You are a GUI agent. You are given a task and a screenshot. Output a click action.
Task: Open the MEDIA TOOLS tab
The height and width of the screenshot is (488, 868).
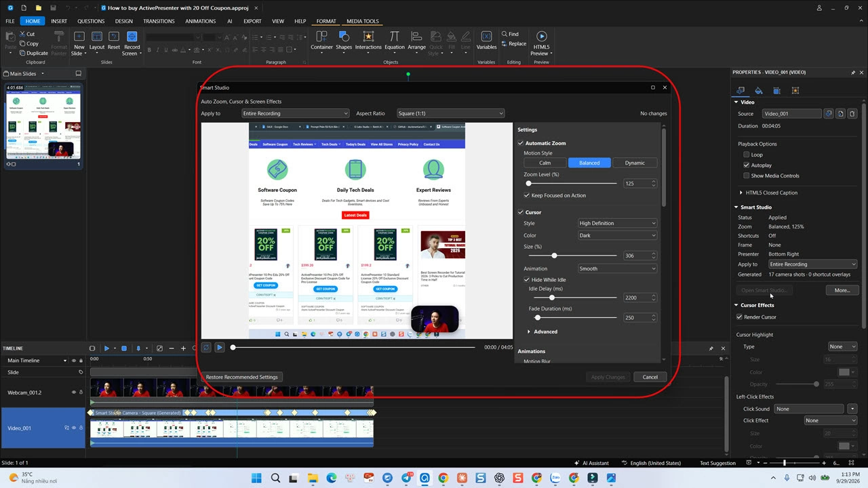point(363,21)
